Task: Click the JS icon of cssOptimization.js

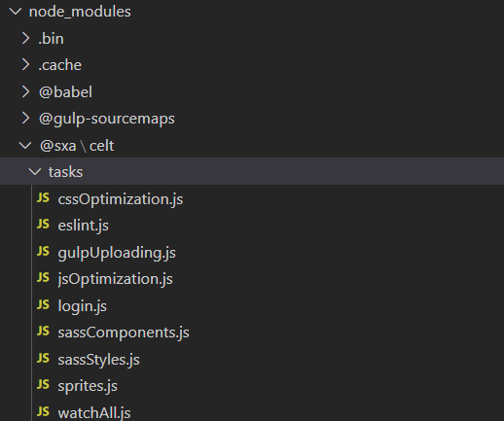Action: point(43,197)
